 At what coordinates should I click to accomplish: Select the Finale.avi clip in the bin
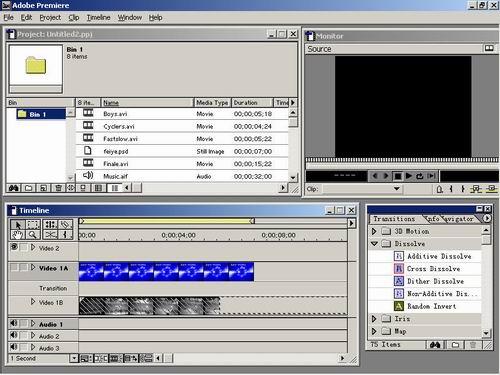click(x=182, y=164)
